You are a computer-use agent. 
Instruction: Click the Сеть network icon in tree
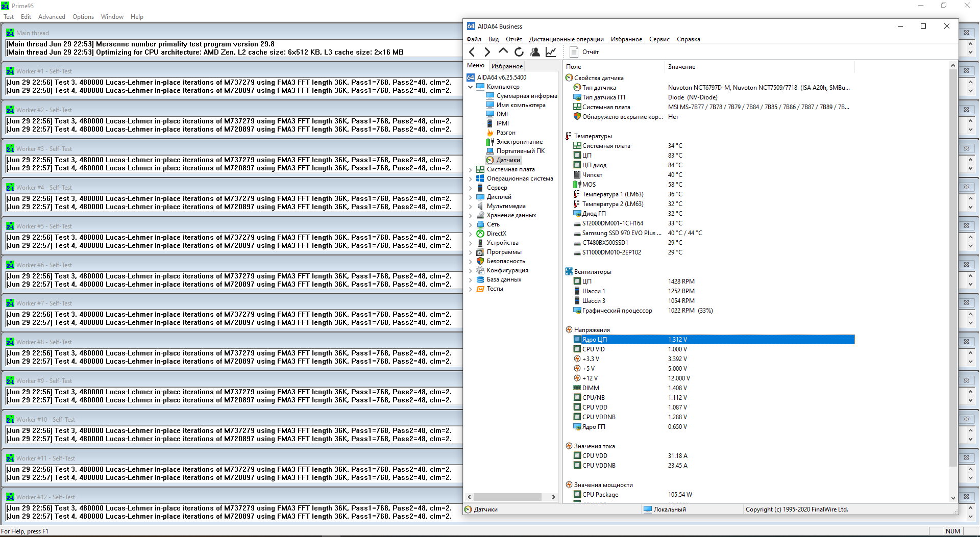coord(480,224)
